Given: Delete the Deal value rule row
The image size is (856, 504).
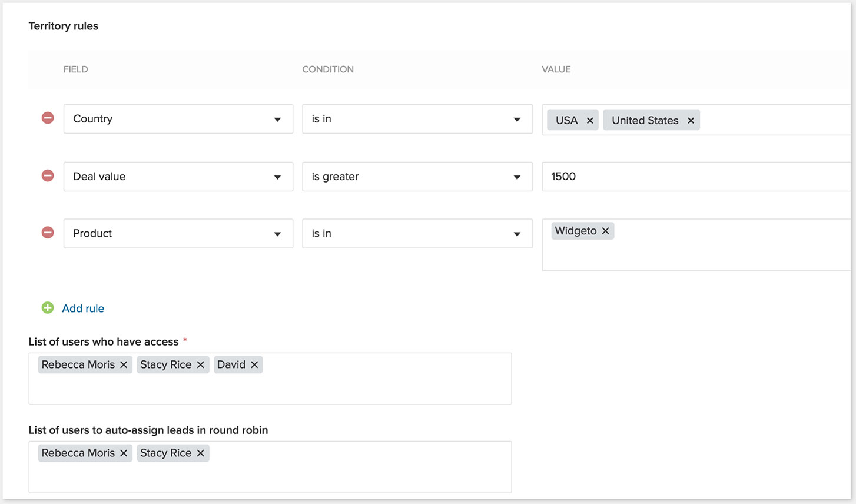Looking at the screenshot, I should 48,175.
